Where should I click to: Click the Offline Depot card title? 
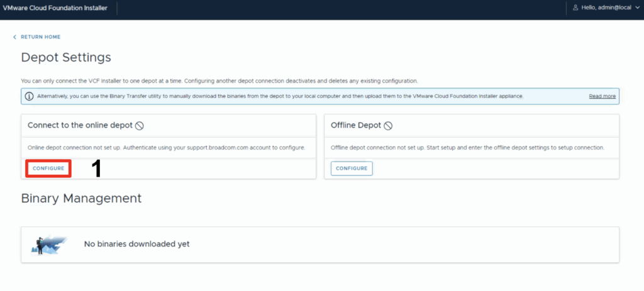click(355, 126)
